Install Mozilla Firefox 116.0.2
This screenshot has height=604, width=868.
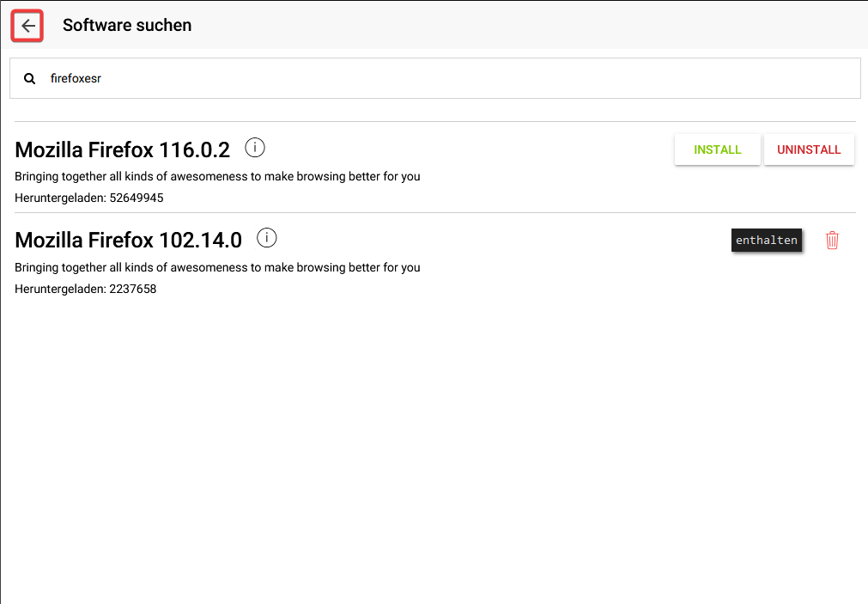click(x=718, y=149)
